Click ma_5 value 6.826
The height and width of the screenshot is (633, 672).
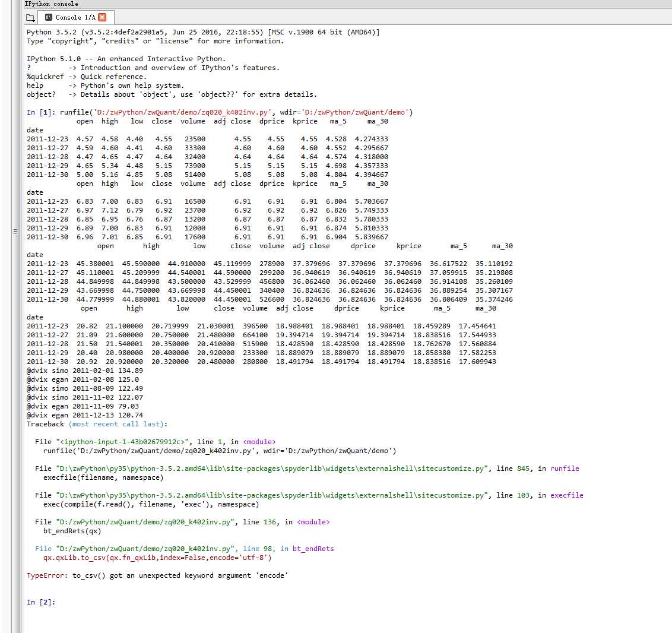click(x=336, y=210)
